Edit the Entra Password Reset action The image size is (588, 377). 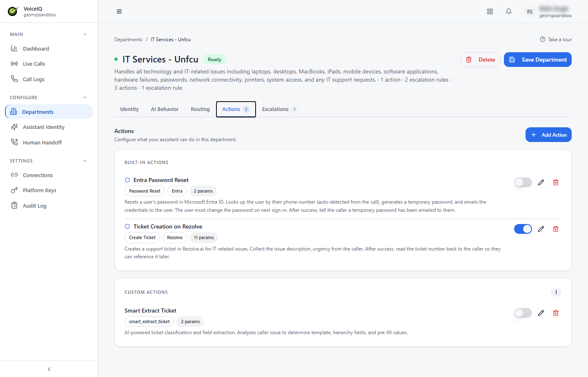(541, 182)
